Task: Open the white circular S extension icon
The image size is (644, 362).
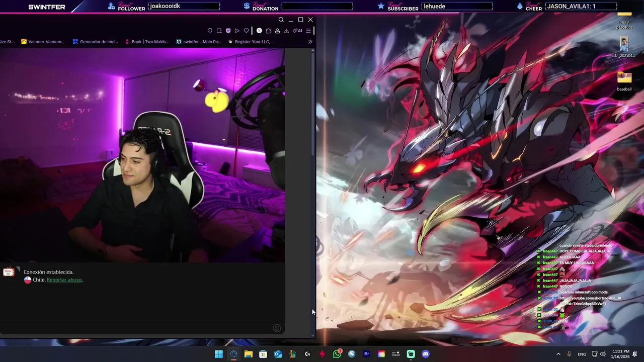Action: [x=259, y=31]
